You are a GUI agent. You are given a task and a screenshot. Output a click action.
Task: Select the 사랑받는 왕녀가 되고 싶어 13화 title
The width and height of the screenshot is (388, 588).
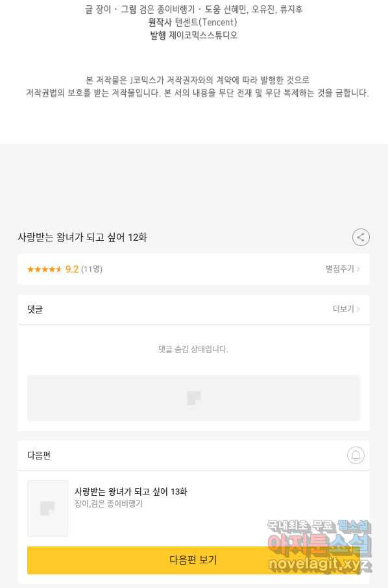[x=131, y=491]
